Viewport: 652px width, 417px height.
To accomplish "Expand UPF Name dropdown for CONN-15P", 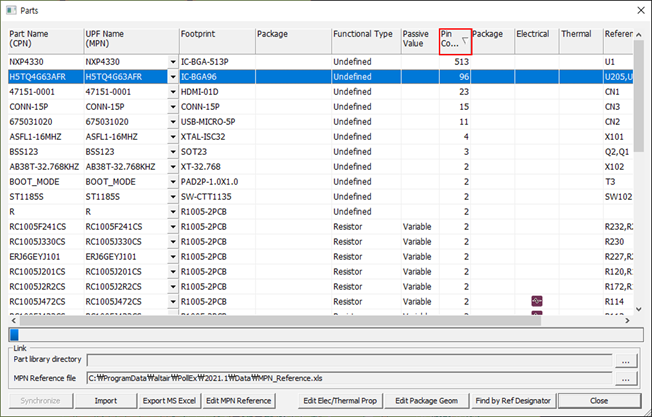I will click(173, 106).
